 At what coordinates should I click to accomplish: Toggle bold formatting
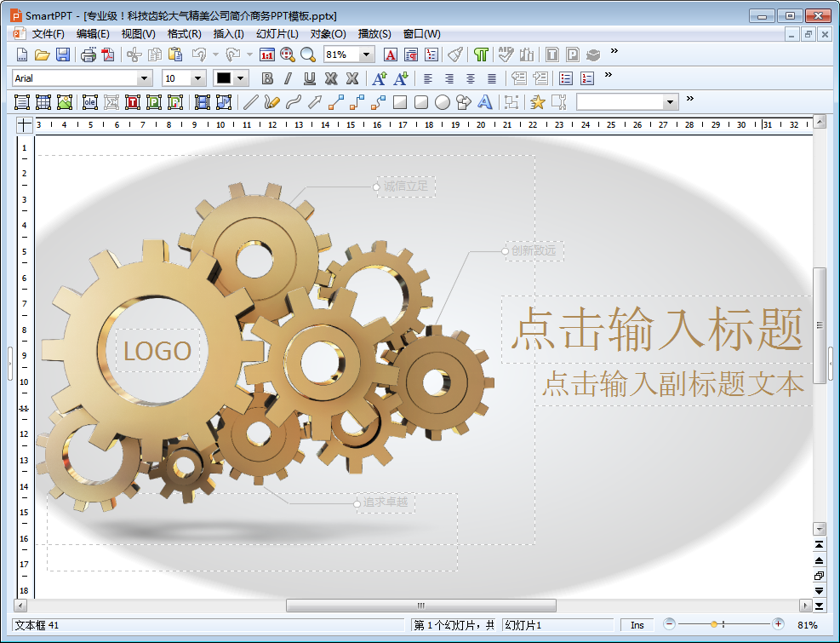pos(266,79)
